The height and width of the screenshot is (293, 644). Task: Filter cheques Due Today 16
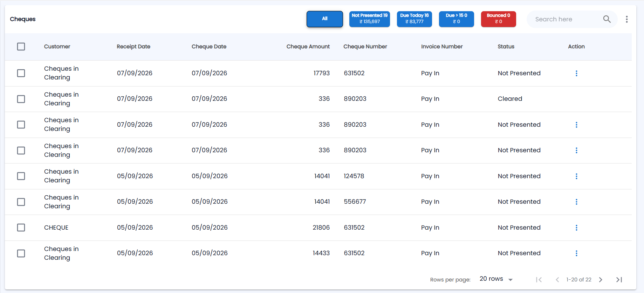coord(415,19)
